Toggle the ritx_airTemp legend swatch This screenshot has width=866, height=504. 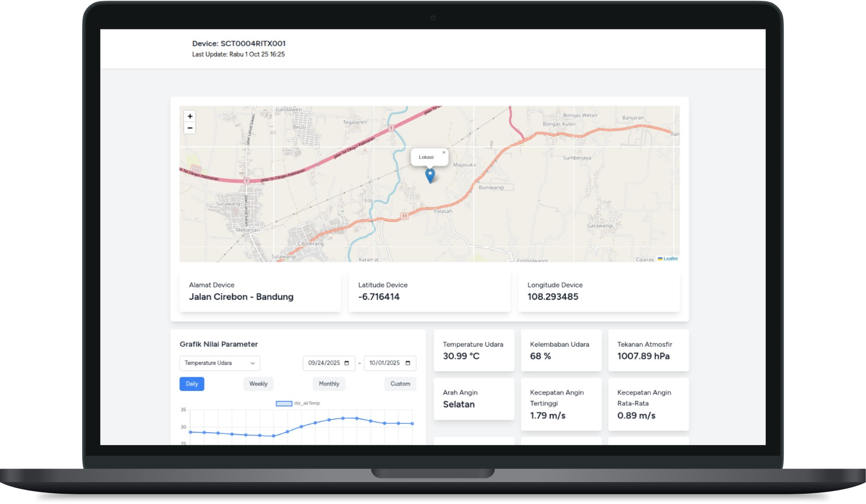[284, 403]
